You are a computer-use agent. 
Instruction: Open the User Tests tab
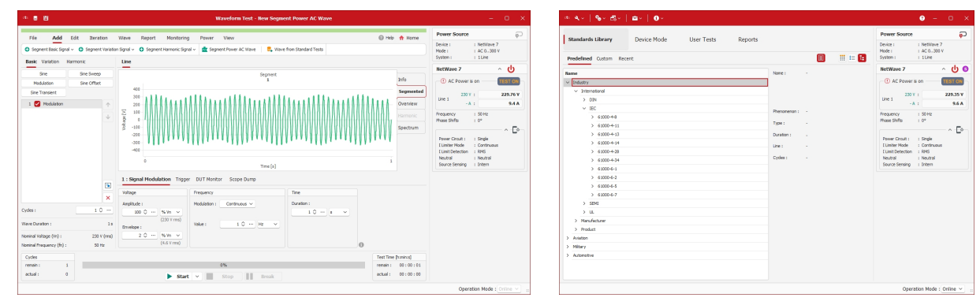click(703, 39)
